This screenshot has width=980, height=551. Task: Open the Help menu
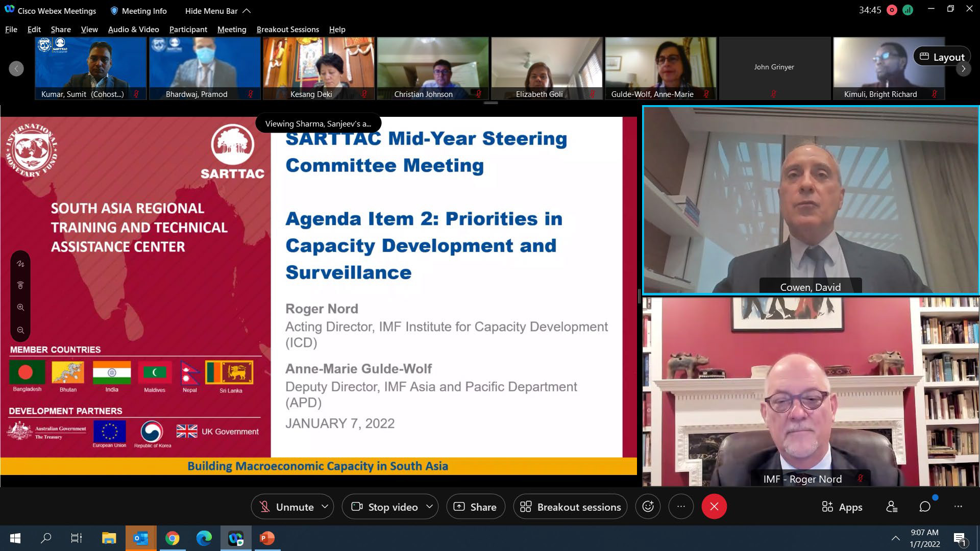click(x=337, y=30)
